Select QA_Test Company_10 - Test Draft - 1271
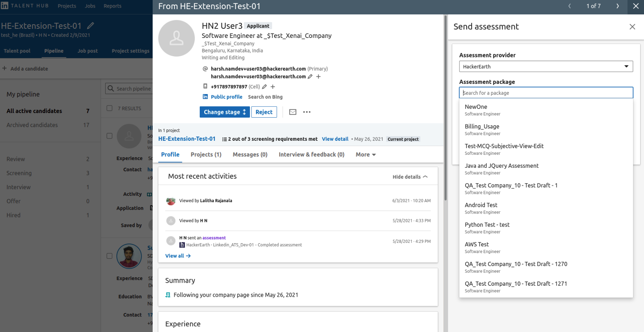The image size is (644, 332). [x=546, y=287]
